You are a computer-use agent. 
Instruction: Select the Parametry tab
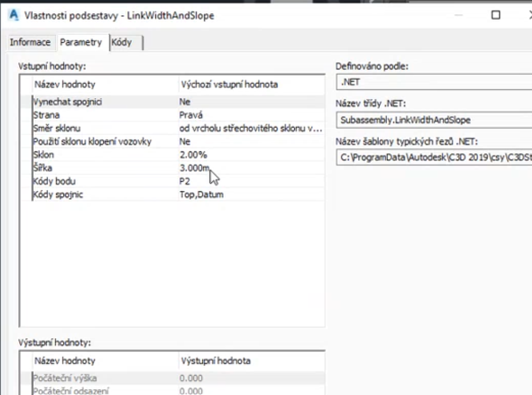point(81,42)
